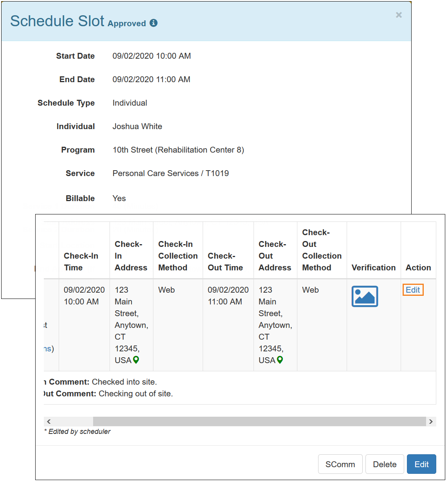Click the Edit link in Action column
Image resolution: width=448 pixels, height=484 pixels.
413,290
